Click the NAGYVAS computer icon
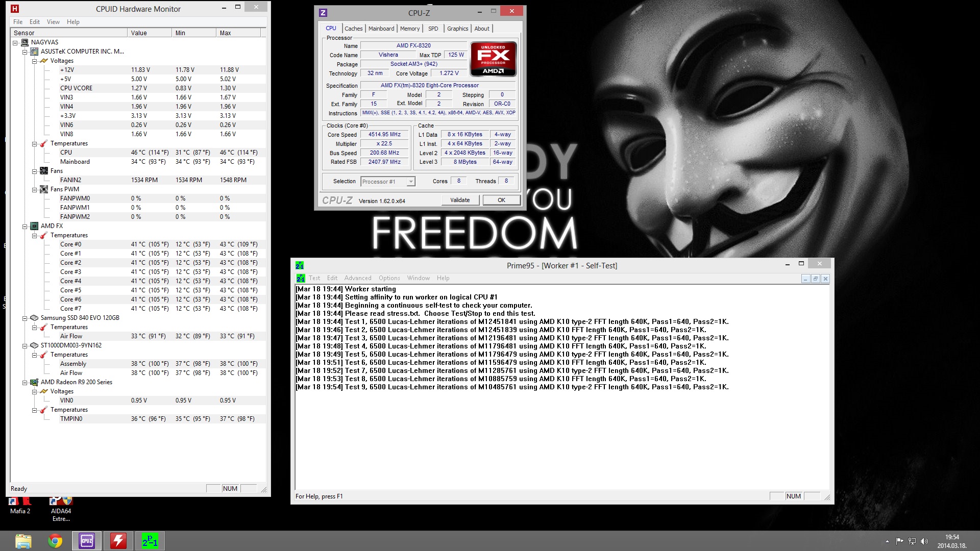The width and height of the screenshot is (980, 551). (x=24, y=42)
